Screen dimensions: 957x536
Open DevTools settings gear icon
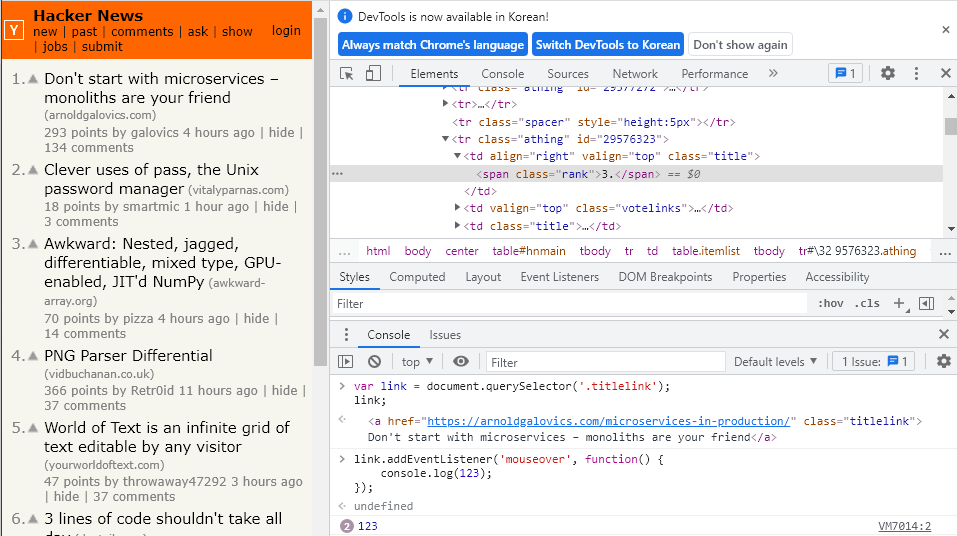click(887, 73)
